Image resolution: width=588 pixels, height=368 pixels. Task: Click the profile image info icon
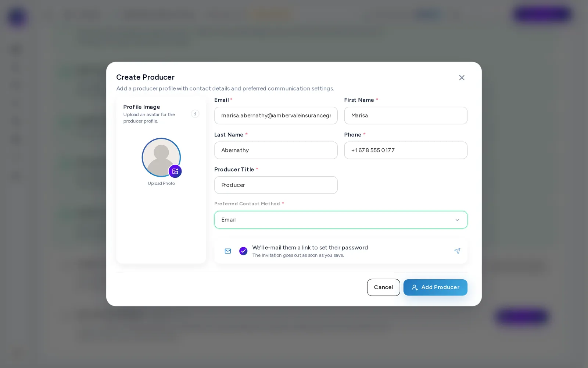pos(195,114)
